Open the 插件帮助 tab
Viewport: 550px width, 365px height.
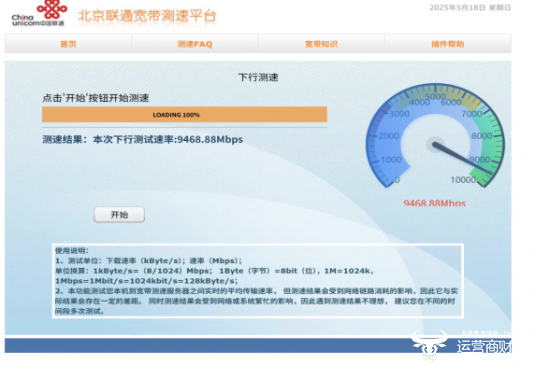pyautogui.click(x=448, y=44)
